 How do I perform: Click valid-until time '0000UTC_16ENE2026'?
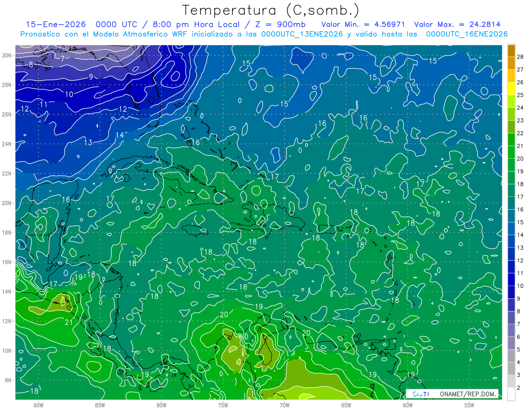(x=466, y=34)
